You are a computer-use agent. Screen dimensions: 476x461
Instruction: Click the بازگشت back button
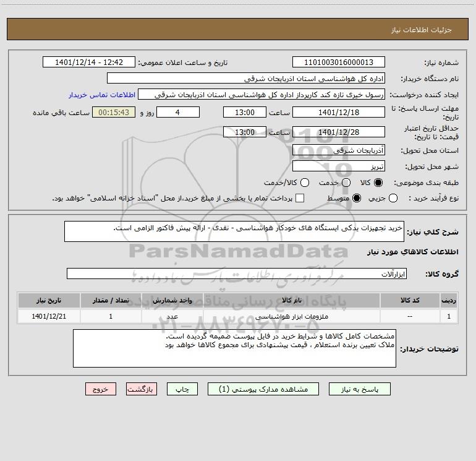click(x=142, y=389)
